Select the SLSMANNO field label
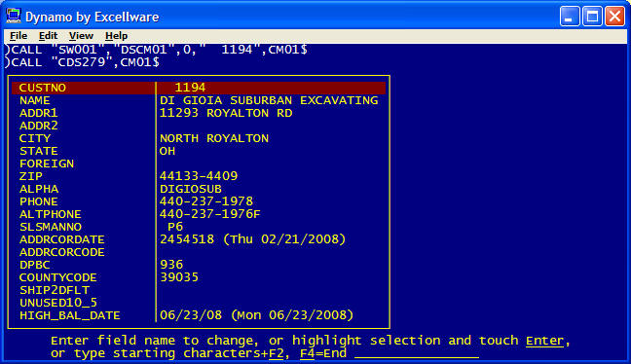 click(51, 227)
